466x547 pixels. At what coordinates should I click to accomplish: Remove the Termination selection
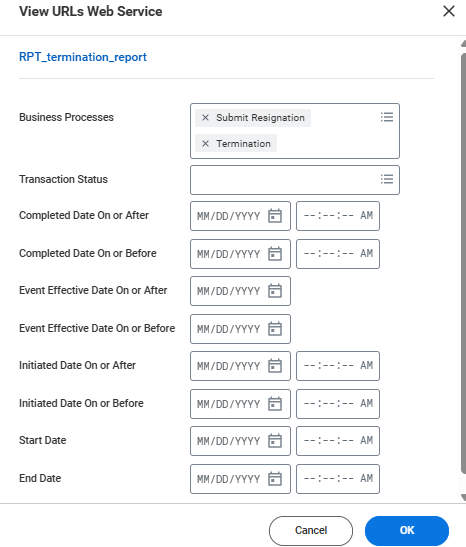(x=205, y=143)
